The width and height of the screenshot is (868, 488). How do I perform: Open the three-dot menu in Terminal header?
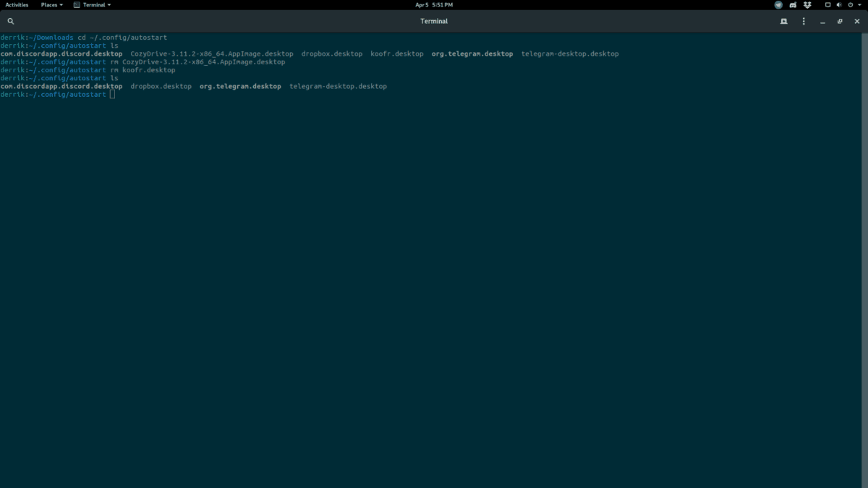pyautogui.click(x=804, y=21)
